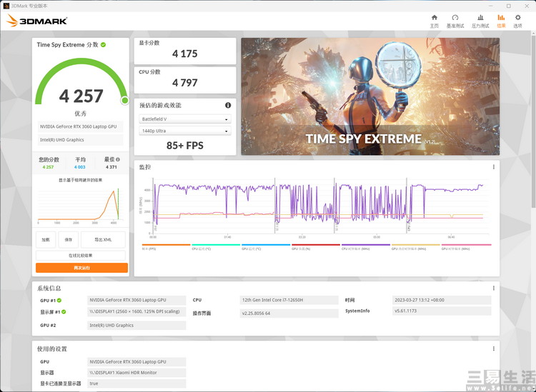Screen dimensions: 536x392
Task: Click the 保存 (Save) button
Action: click(69, 240)
